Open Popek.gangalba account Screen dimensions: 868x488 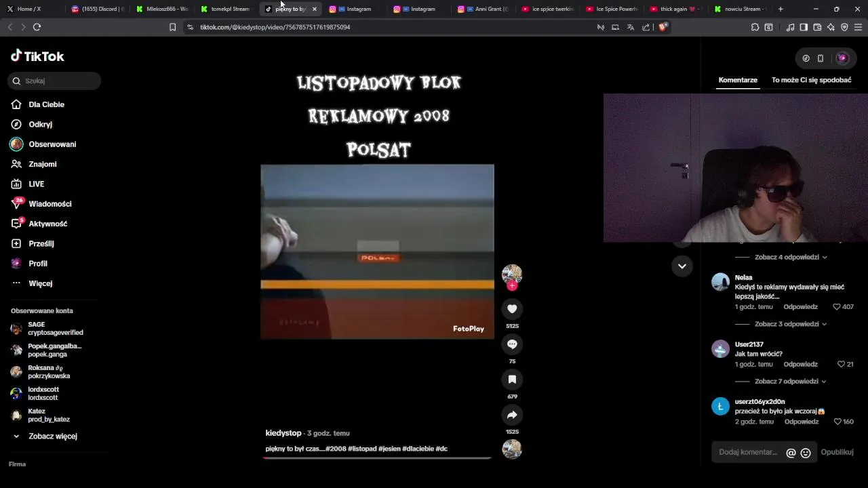(47, 350)
